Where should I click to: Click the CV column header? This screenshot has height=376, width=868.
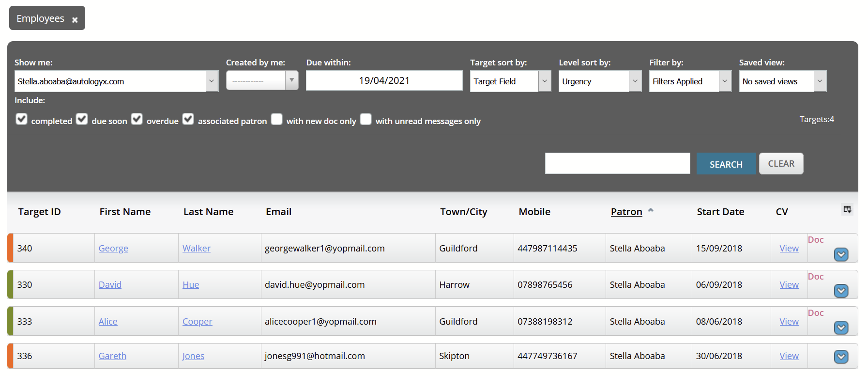click(x=782, y=212)
